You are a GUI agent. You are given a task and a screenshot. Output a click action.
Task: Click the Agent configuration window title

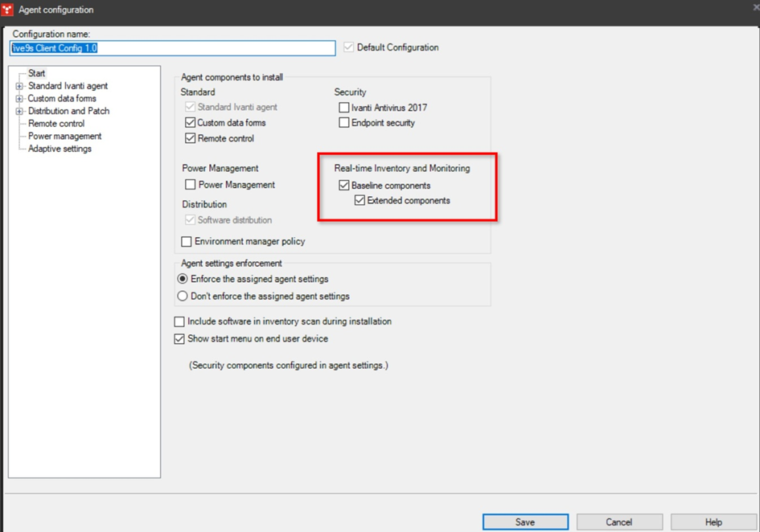point(56,10)
